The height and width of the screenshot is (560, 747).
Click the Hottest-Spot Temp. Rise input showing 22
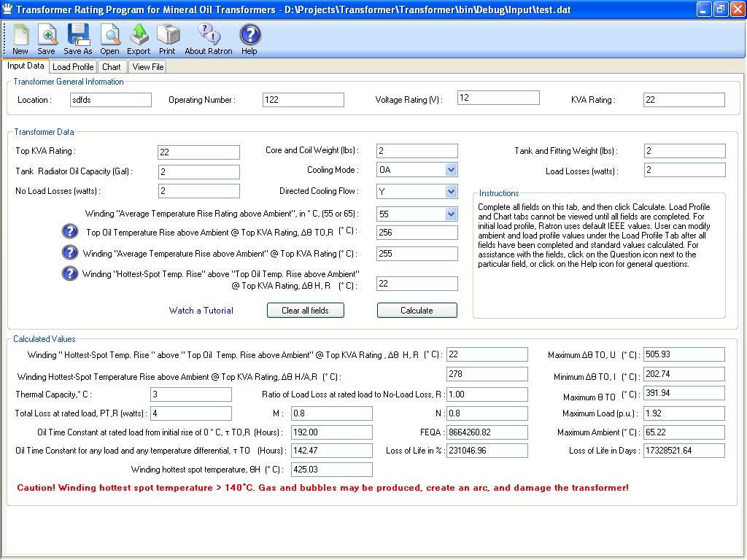pyautogui.click(x=417, y=284)
